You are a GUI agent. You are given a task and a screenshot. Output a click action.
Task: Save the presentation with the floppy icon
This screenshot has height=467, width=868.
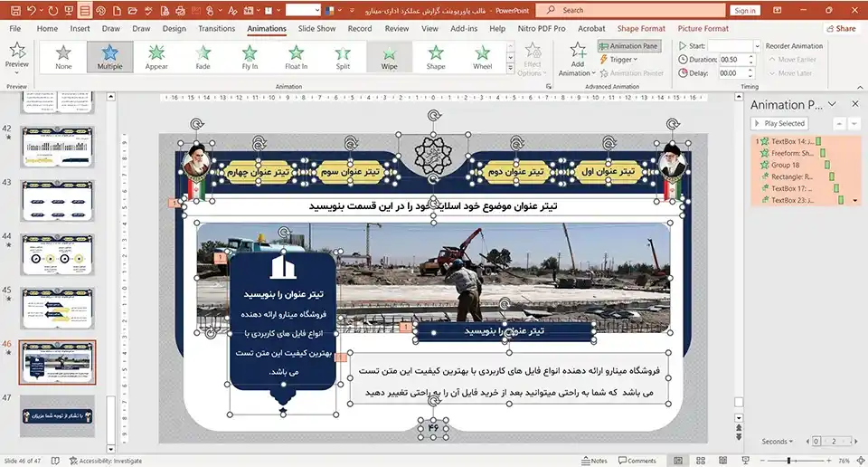(15, 11)
